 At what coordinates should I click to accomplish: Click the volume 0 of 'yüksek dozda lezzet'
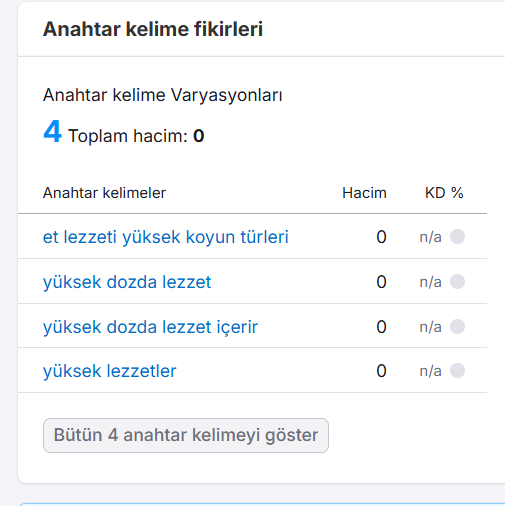click(x=381, y=282)
